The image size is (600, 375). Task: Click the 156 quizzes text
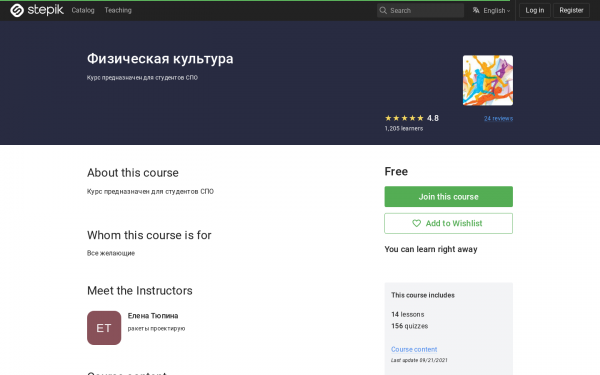point(409,326)
